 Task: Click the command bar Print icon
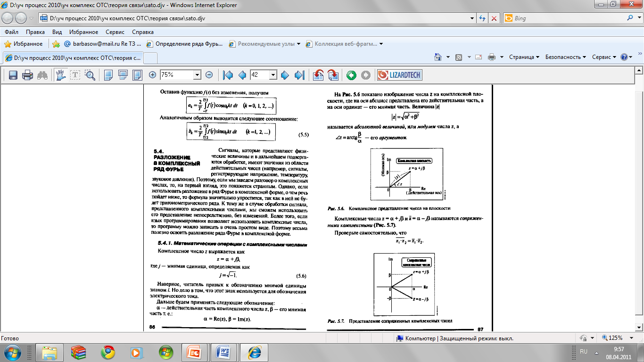click(492, 57)
